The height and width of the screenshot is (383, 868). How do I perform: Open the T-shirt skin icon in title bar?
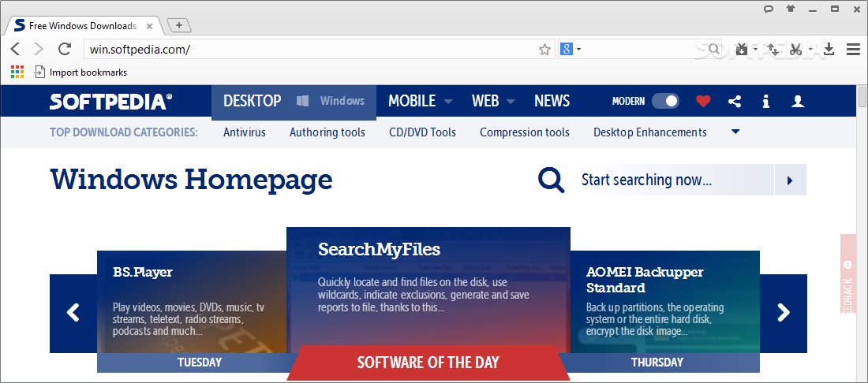click(791, 9)
